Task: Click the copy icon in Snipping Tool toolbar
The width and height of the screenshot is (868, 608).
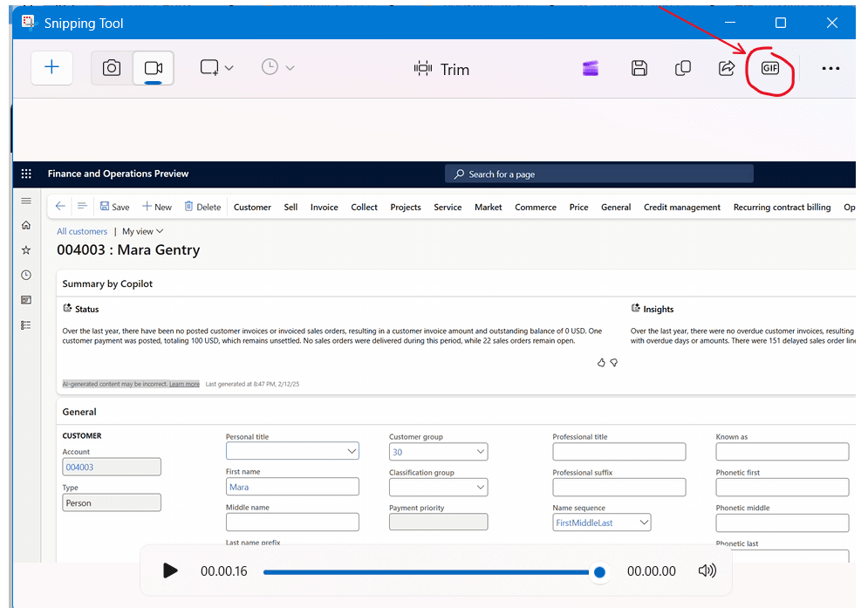Action: [x=683, y=68]
